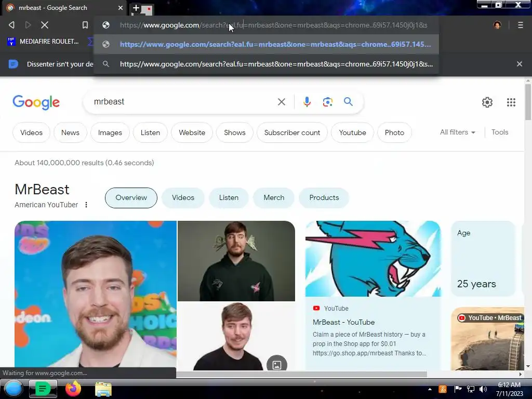Screen dimensions: 532x399
Task: Open the search Tools options
Action: [499, 132]
